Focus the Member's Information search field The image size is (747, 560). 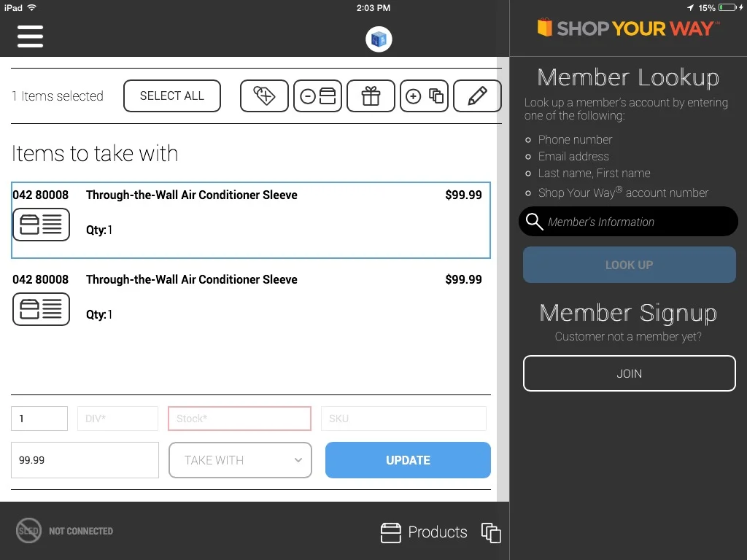628,222
